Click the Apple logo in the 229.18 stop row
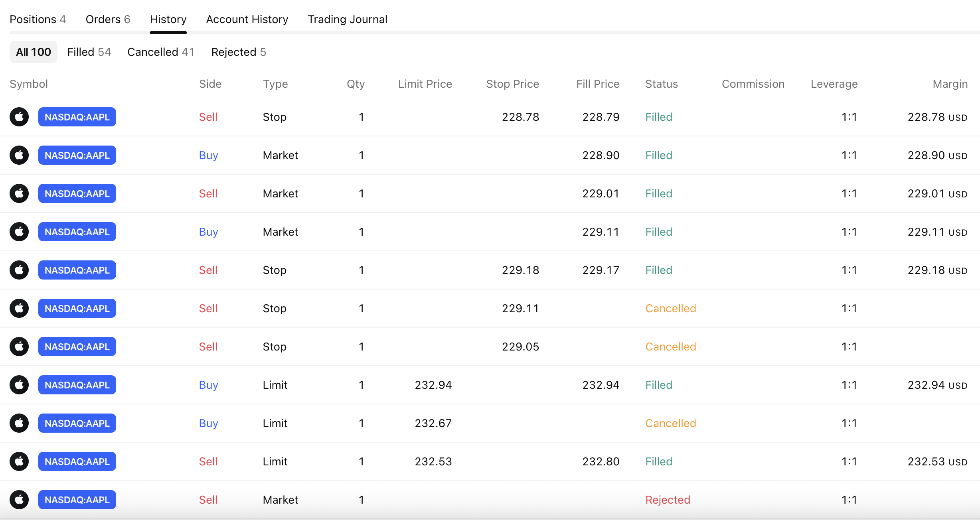Screen dimensions: 980x520 pos(19,270)
